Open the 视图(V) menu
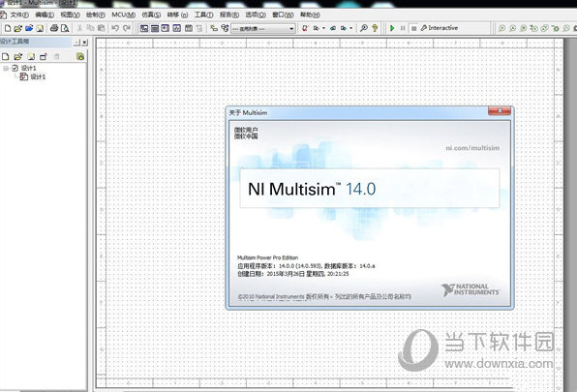Viewport: 577px width, 392px height. (70, 15)
